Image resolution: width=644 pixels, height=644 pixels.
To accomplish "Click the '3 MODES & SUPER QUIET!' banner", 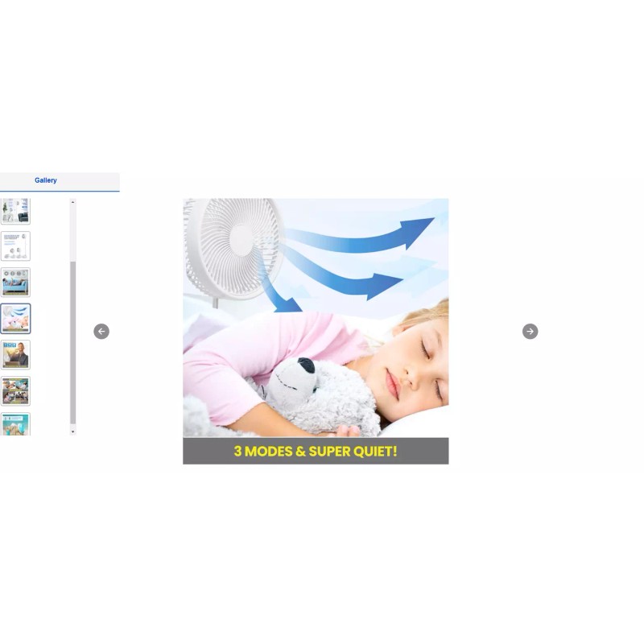I will [x=316, y=451].
